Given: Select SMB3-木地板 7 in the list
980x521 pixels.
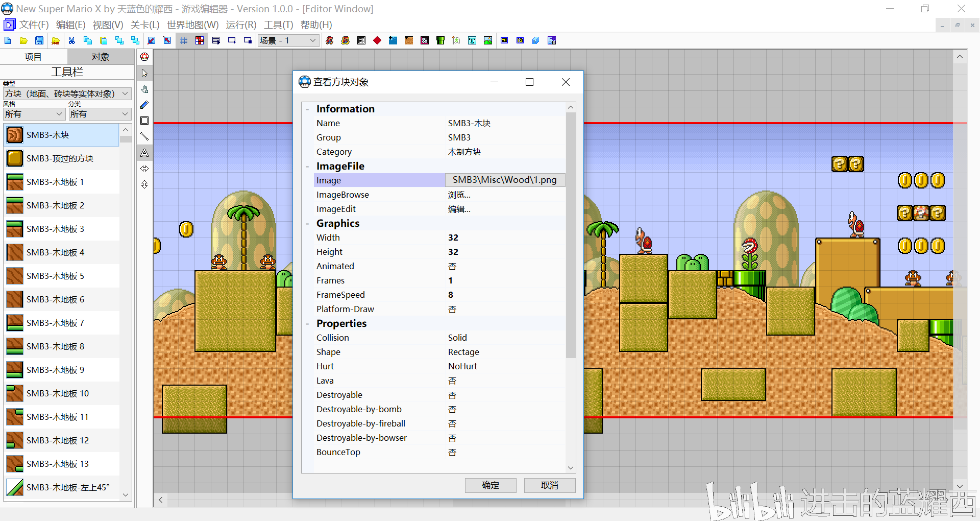Looking at the screenshot, I should coord(62,323).
